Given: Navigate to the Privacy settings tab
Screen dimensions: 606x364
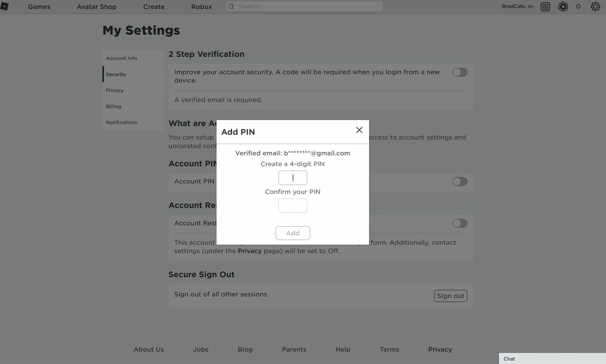Looking at the screenshot, I should pos(115,90).
